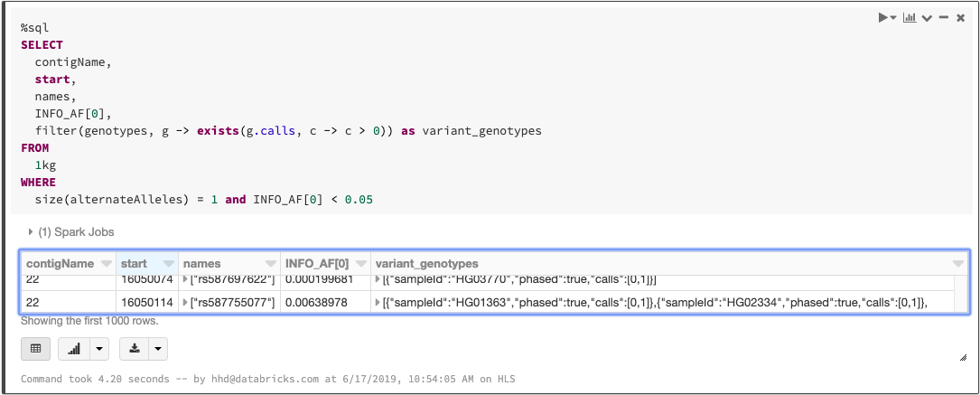Open download options dropdown arrow
This screenshot has width=980, height=395.
pyautogui.click(x=157, y=348)
